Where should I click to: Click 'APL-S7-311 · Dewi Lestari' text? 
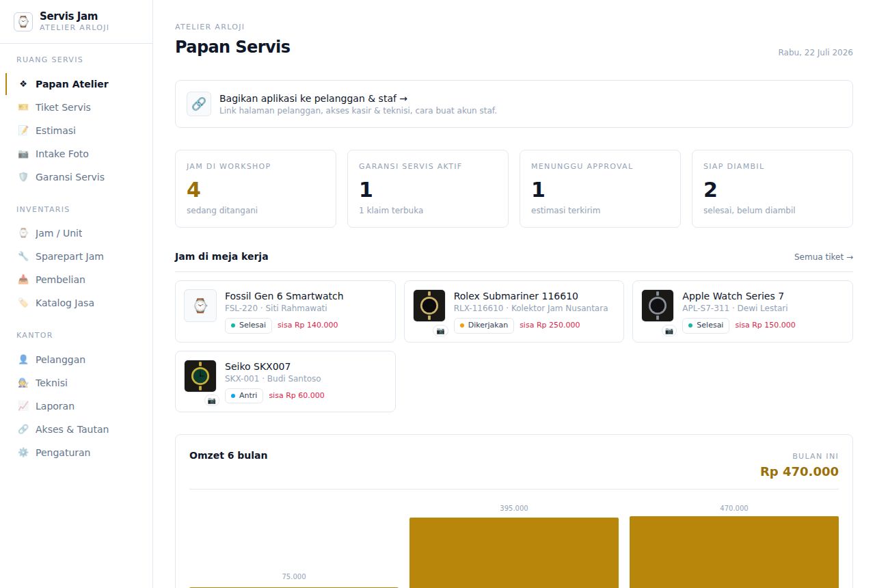click(x=735, y=308)
